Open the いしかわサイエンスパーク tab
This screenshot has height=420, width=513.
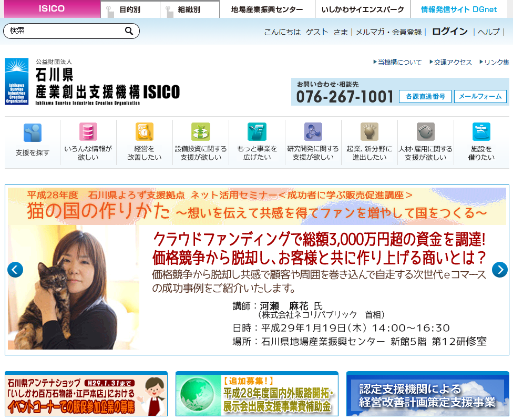click(363, 9)
